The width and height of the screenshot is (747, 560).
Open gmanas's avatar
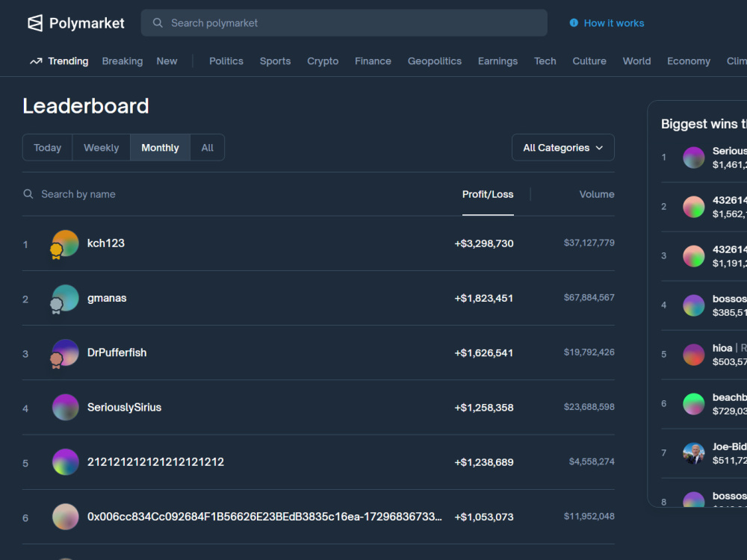click(65, 298)
